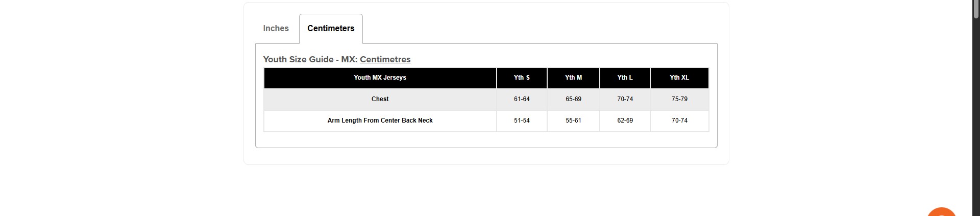Select the Yth M column header
The image size is (980, 216).
point(573,78)
